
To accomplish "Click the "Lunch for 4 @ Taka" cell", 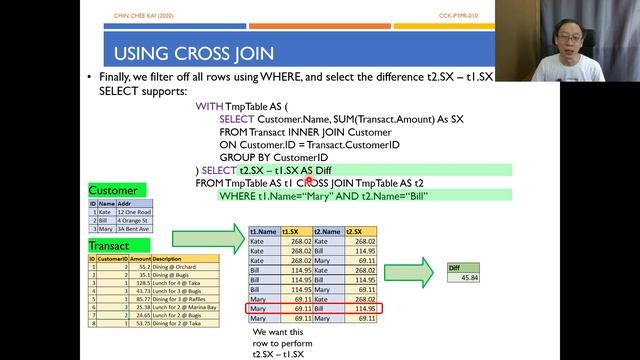I will 185,283.
